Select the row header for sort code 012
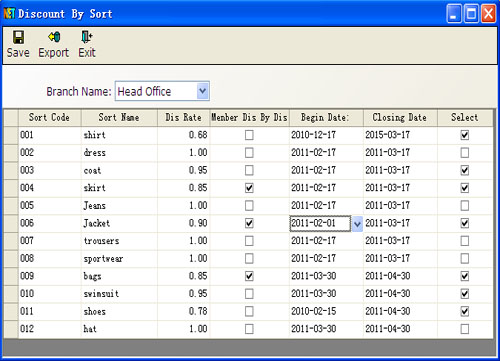This screenshot has height=361, width=500. click(11, 329)
